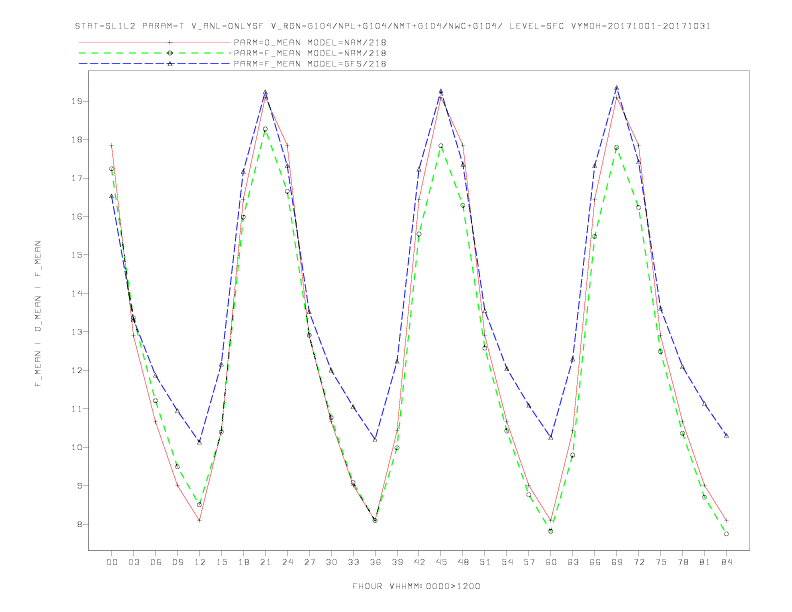This screenshot has width=792, height=612.
Task: Click x-axis tick label 84
Action: tap(726, 562)
